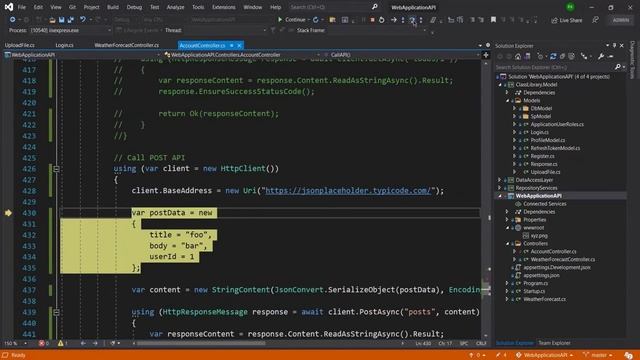This screenshot has width=640, height=360.
Task: Click Collapse All in Solution Explorer
Action: (562, 56)
